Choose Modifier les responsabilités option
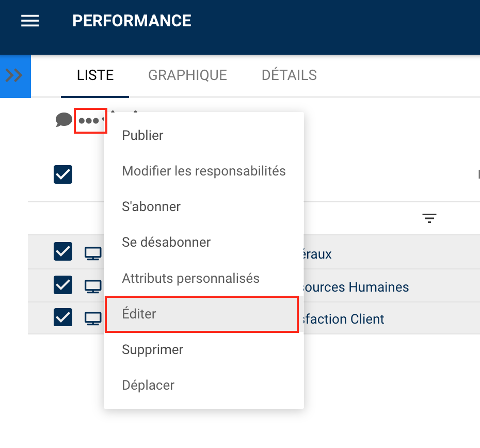 click(x=204, y=171)
